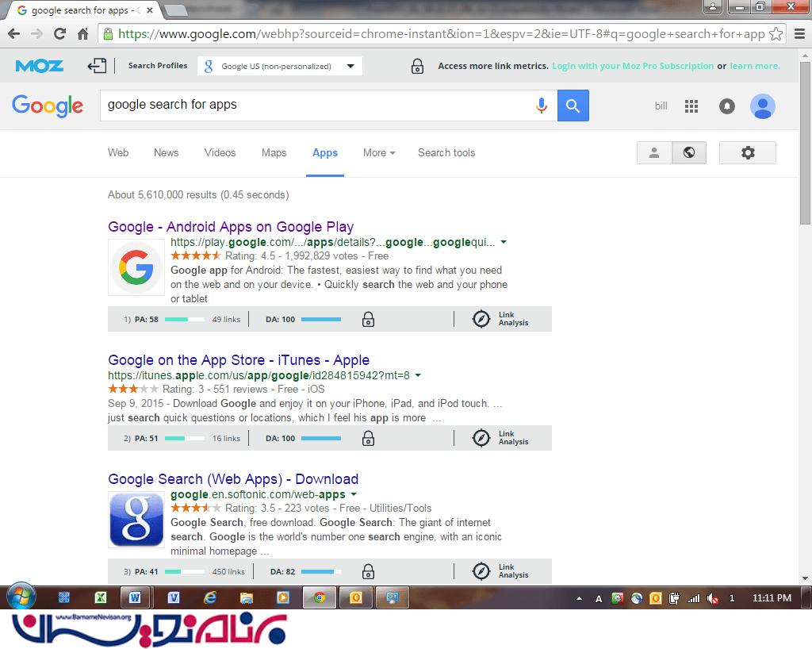Open search settings gear
The height and width of the screenshot is (649, 812).
click(x=748, y=153)
